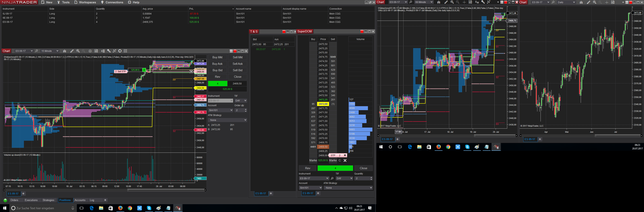
Task: Toggle Chart Trader icon in 60 Minute chart
Action: pyautogui.click(x=477, y=2)
